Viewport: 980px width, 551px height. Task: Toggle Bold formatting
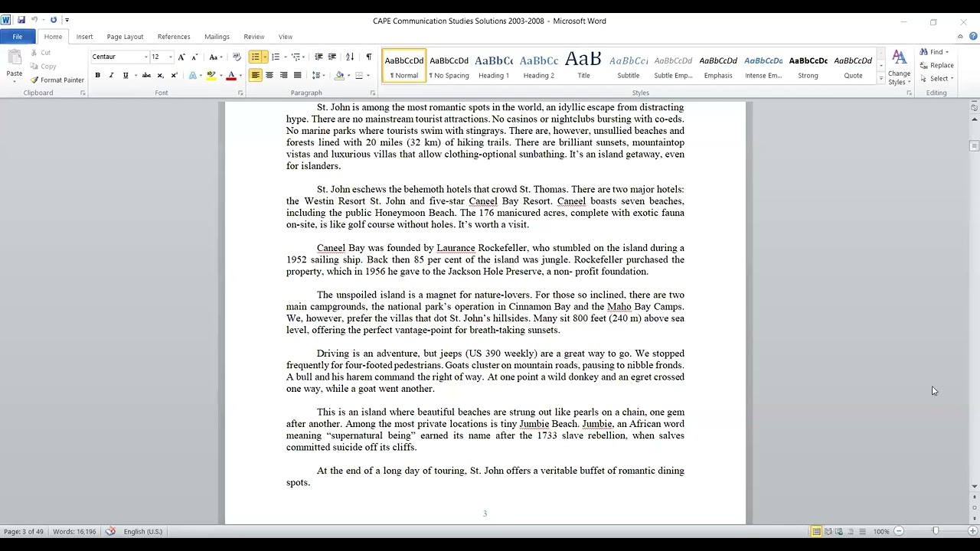pyautogui.click(x=97, y=75)
